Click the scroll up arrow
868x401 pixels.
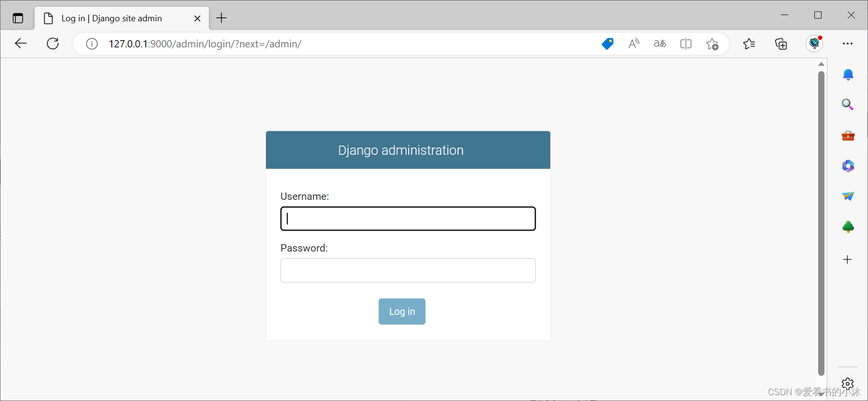click(x=821, y=64)
